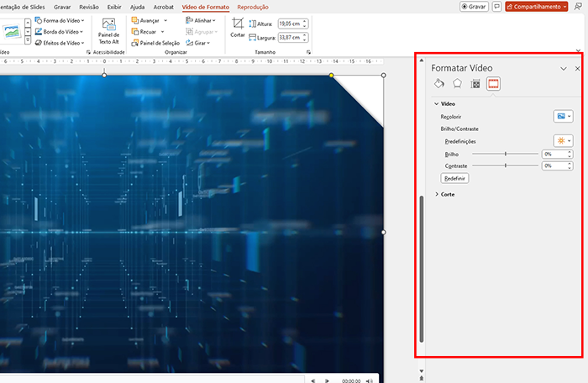Switch to the Reprodução ribbon tab
The width and height of the screenshot is (588, 383).
[253, 7]
